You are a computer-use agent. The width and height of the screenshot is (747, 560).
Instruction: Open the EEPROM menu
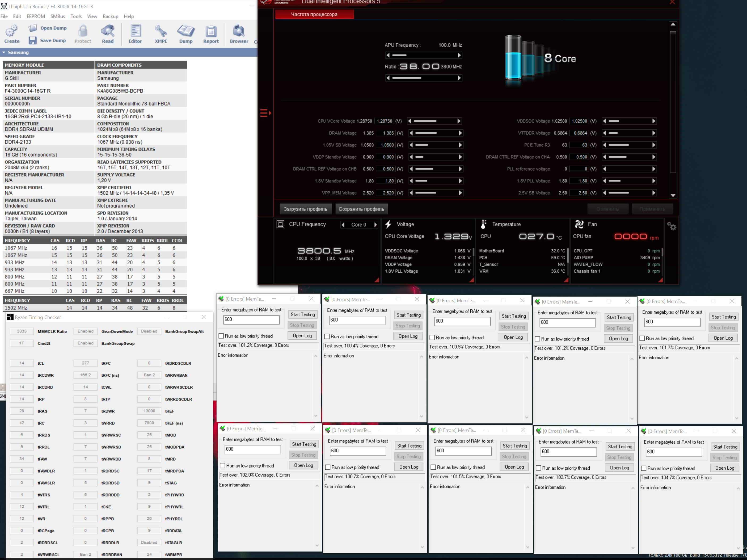35,16
